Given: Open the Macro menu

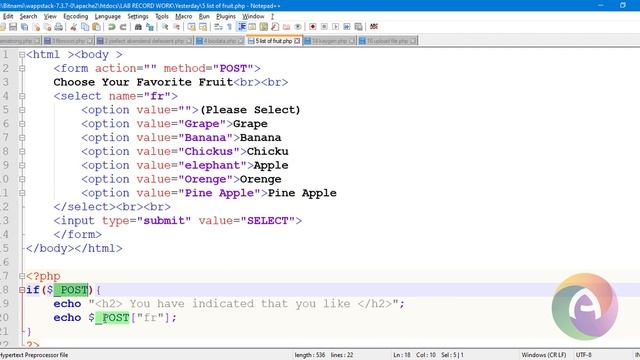Looking at the screenshot, I should (183, 16).
